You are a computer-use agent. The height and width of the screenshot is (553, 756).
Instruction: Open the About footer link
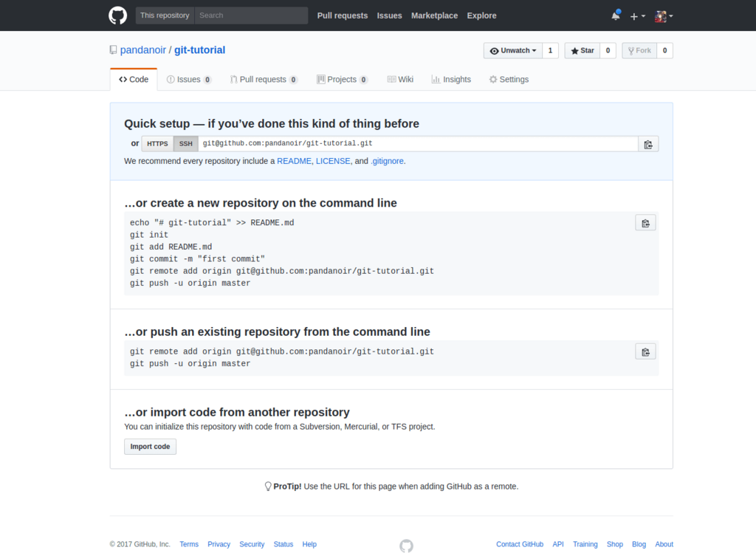point(664,544)
